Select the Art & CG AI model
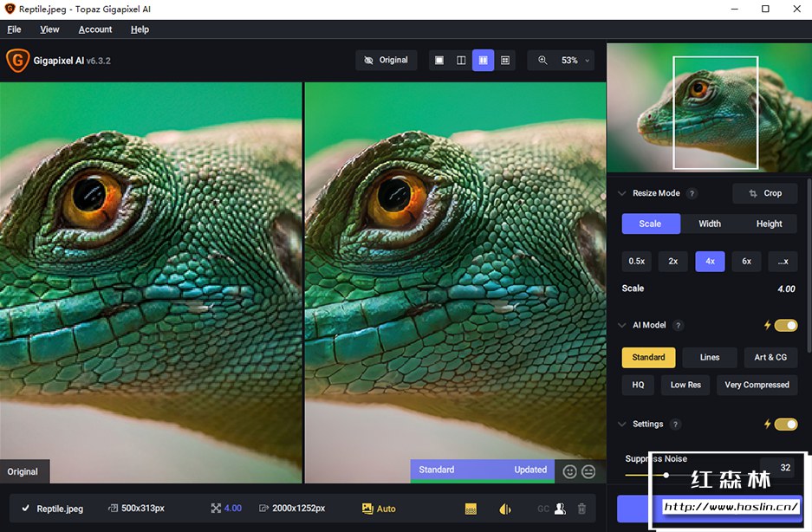The width and height of the screenshot is (812, 532). tap(770, 358)
